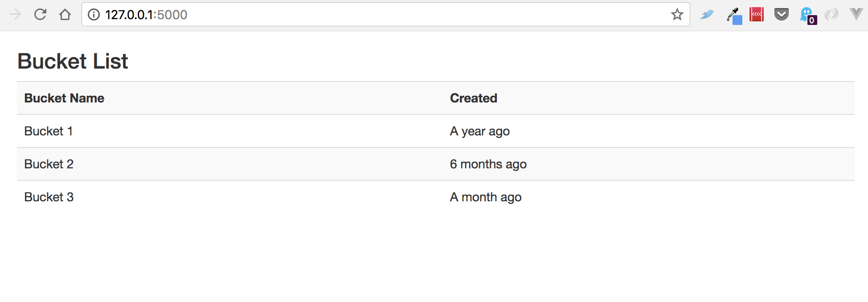This screenshot has height=302, width=868.
Task: Select the Bucket 3 row
Action: click(x=436, y=197)
